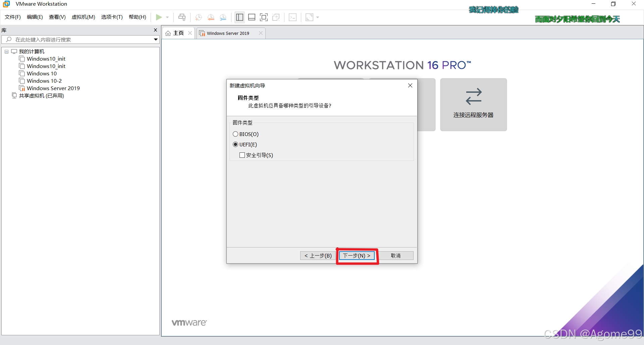Open the 查看(V) menu
644x345 pixels.
coord(57,17)
